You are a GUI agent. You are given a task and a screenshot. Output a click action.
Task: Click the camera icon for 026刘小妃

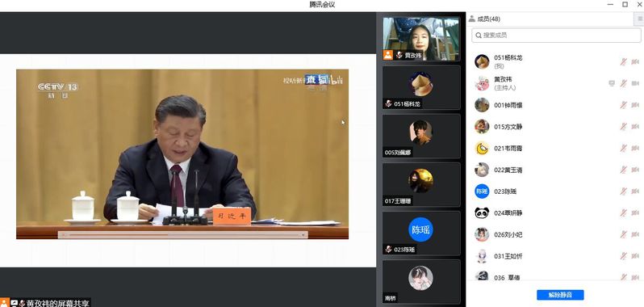(635, 234)
